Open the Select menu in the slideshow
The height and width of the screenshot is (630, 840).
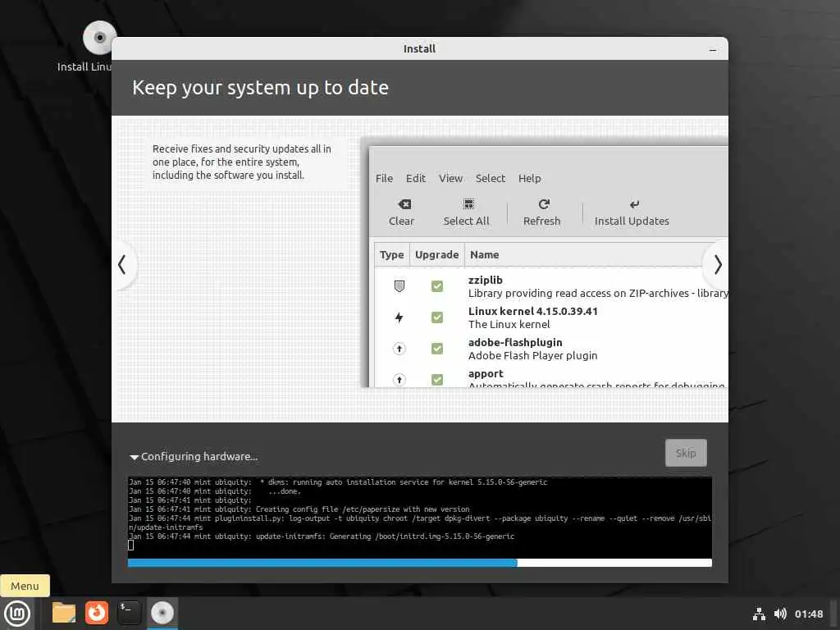pos(491,178)
